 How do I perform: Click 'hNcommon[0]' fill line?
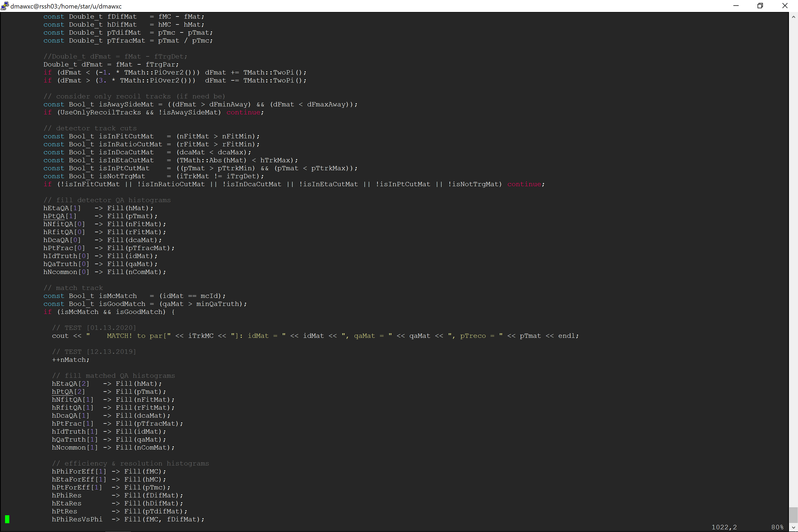point(105,272)
